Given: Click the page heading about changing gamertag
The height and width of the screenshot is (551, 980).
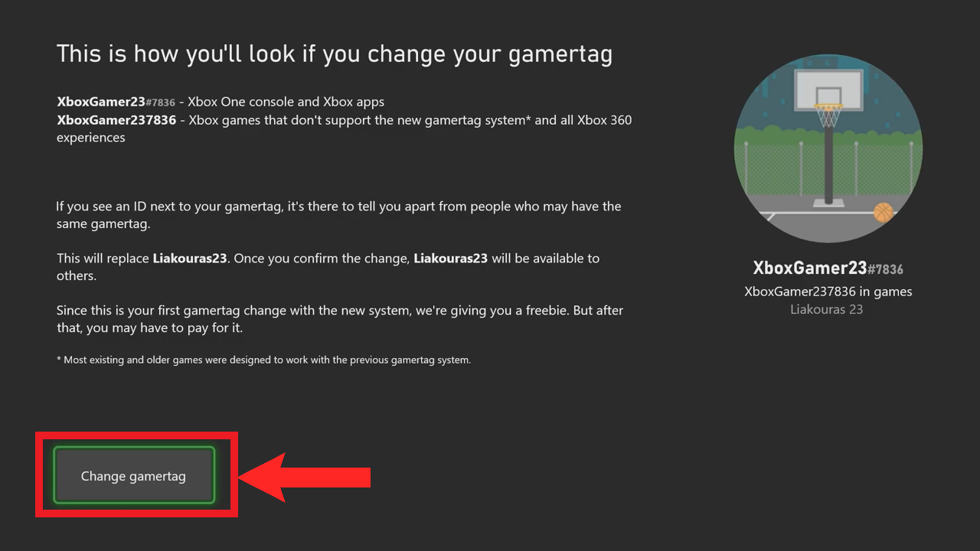Looking at the screenshot, I should (x=335, y=54).
